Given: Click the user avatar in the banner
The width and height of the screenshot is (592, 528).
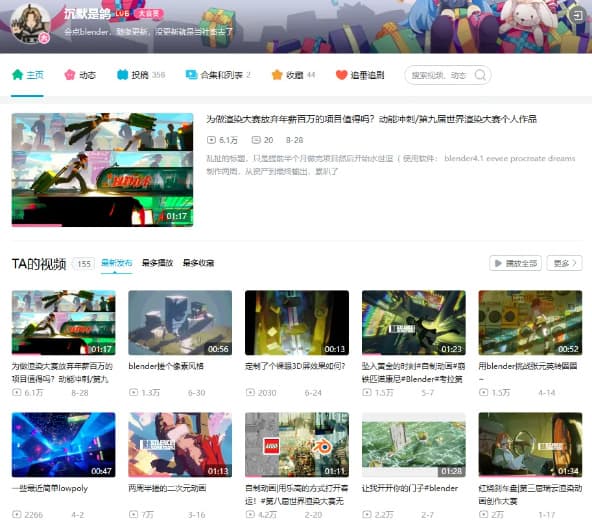Looking at the screenshot, I should pyautogui.click(x=30, y=24).
